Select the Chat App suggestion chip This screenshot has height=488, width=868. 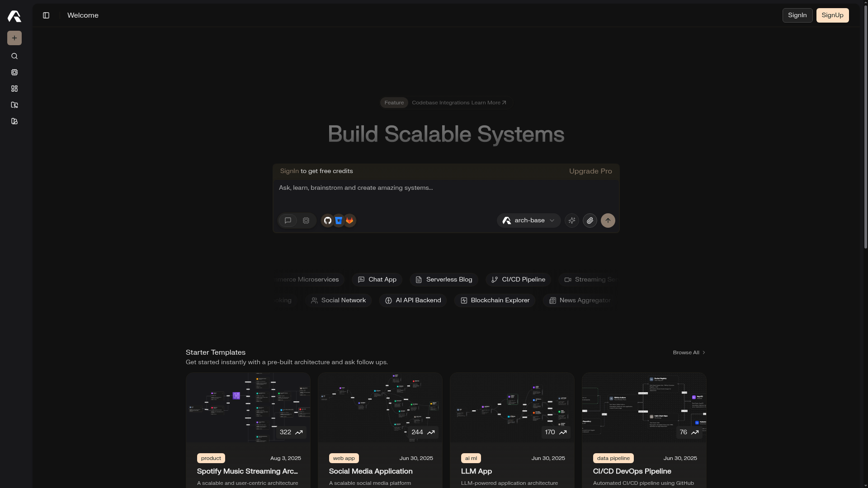click(377, 280)
